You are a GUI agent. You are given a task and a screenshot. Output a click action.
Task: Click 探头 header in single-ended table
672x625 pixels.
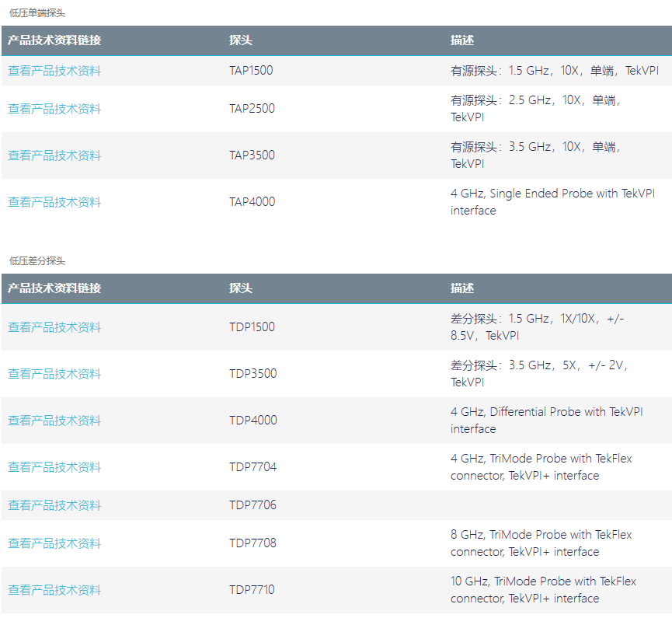click(x=240, y=40)
